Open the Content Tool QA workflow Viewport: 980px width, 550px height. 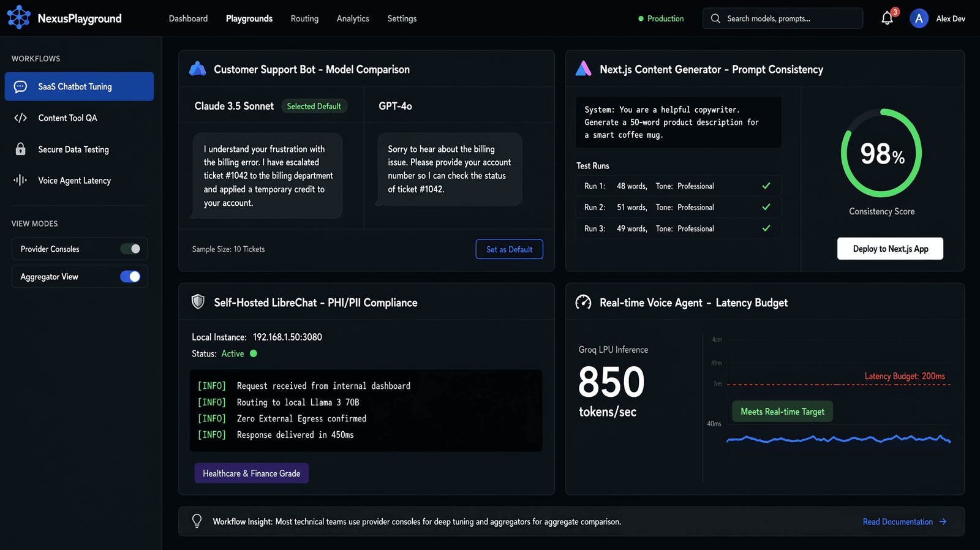[79, 118]
